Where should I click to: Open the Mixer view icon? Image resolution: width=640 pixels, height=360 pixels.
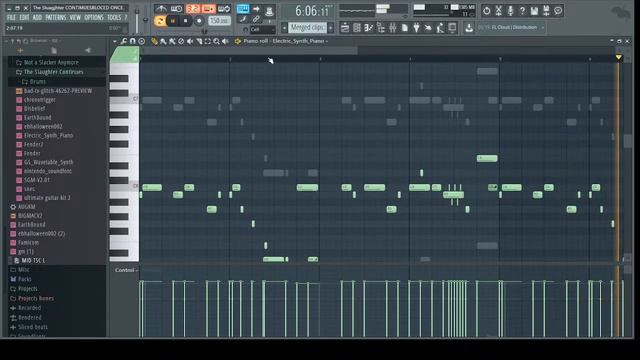tap(393, 28)
